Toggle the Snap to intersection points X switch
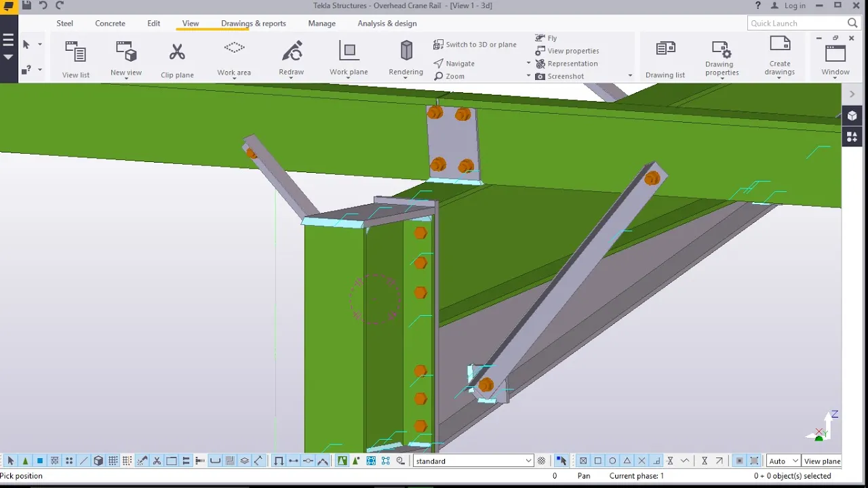The image size is (868, 488). coord(642,461)
